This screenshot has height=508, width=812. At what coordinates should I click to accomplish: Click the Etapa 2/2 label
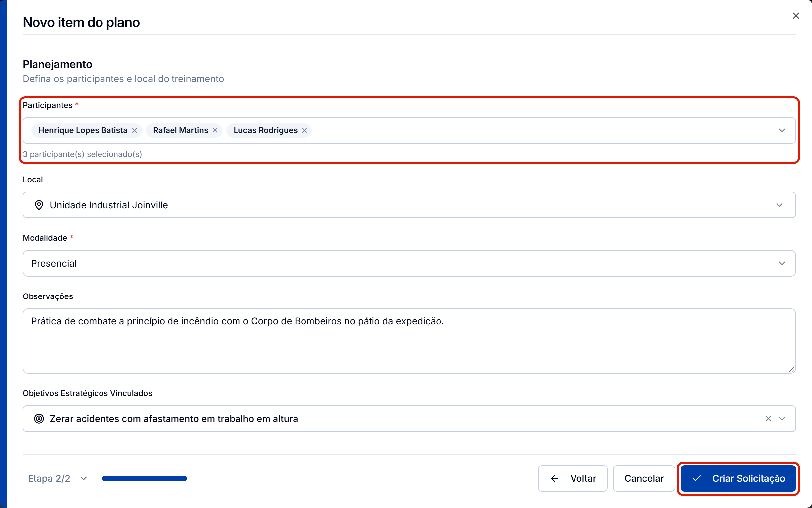[49, 478]
